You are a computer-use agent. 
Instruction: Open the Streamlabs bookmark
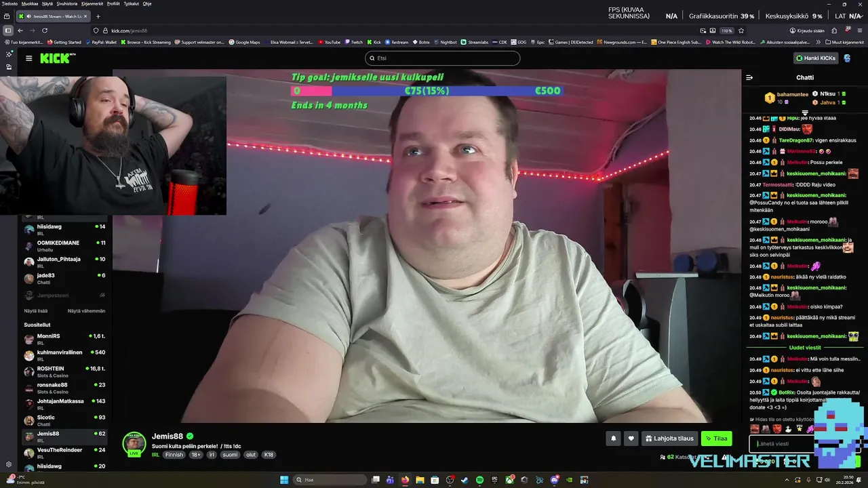(x=475, y=42)
